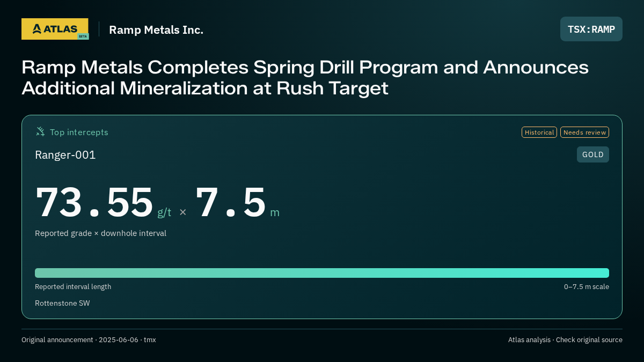The image size is (644, 362).
Task: Open the Original announcement footer text
Action: [89, 339]
